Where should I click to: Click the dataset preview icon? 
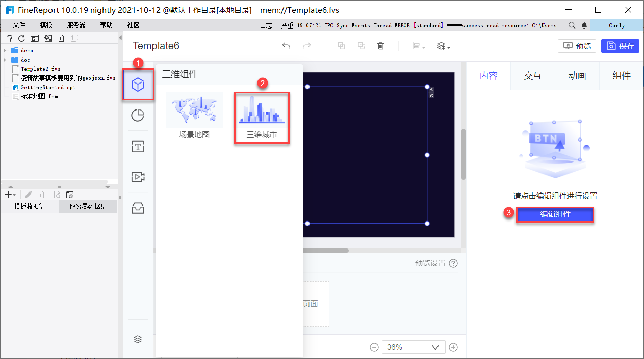pos(57,195)
